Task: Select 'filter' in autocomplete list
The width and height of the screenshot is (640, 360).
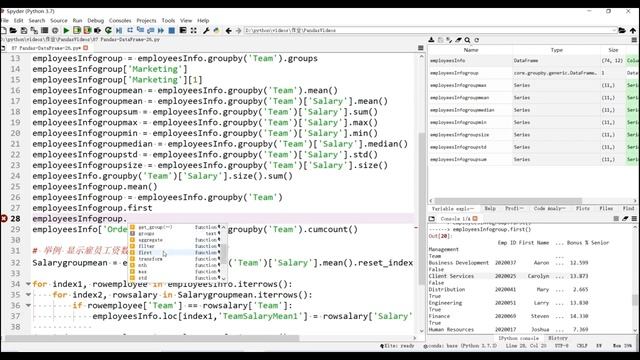Action: pyautogui.click(x=176, y=246)
